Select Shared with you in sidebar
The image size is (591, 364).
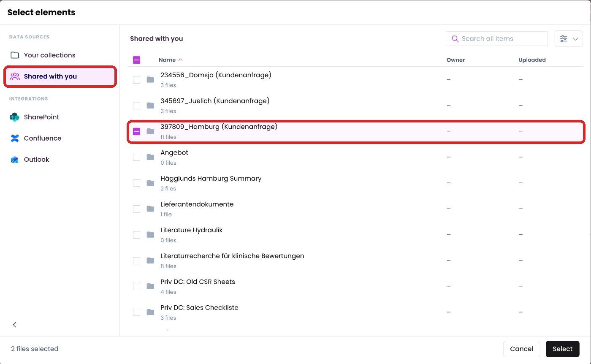[60, 76]
